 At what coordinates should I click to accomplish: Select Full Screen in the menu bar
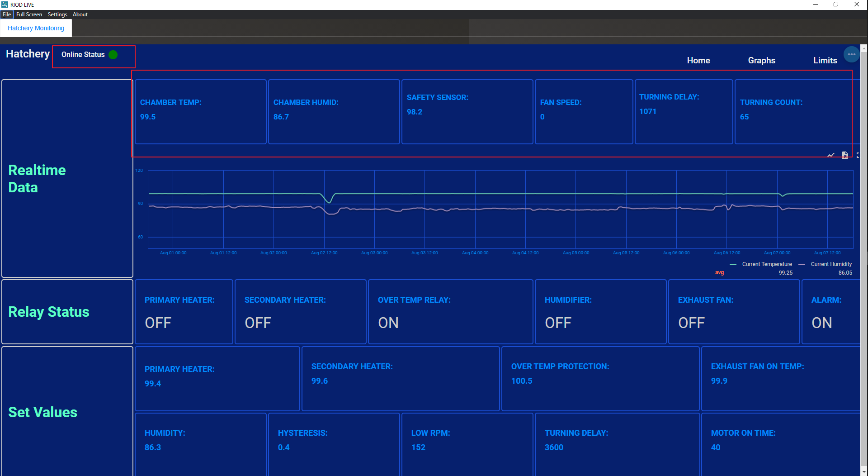click(x=29, y=14)
